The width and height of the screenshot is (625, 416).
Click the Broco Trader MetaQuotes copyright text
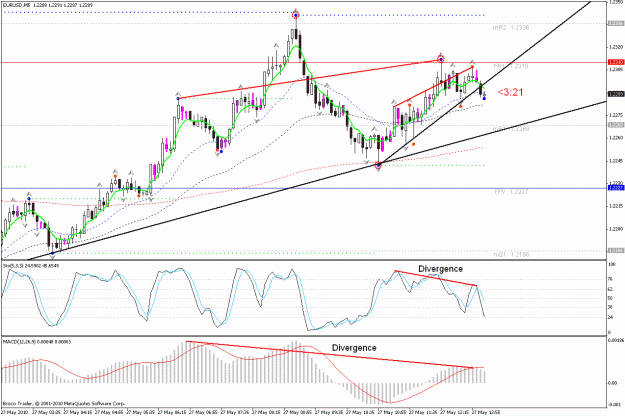[x=64, y=404]
